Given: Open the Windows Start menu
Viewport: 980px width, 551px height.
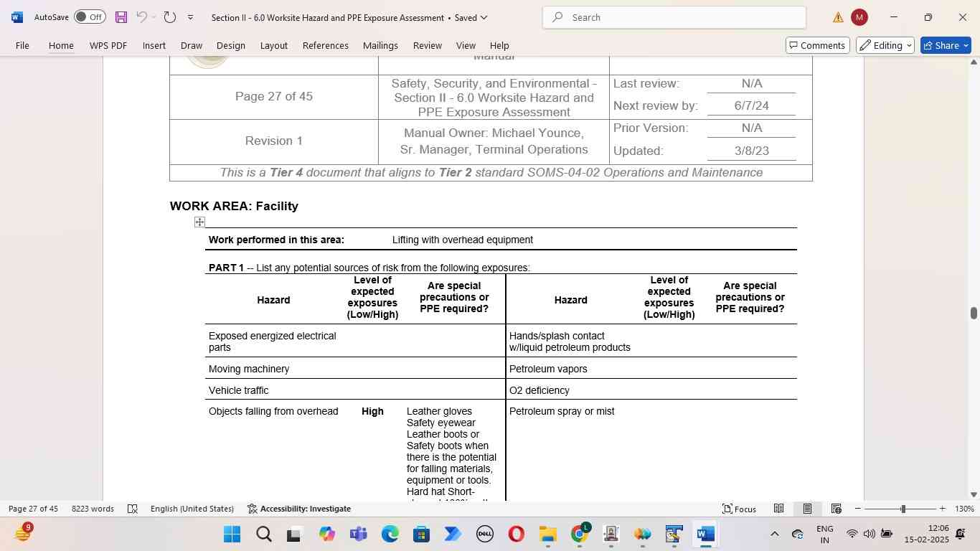Looking at the screenshot, I should (x=232, y=534).
